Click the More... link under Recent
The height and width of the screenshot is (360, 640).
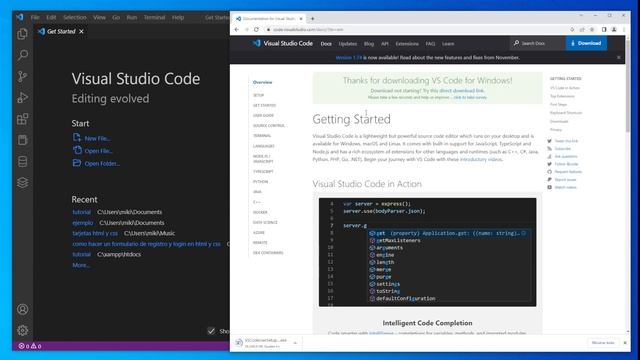coord(81,265)
